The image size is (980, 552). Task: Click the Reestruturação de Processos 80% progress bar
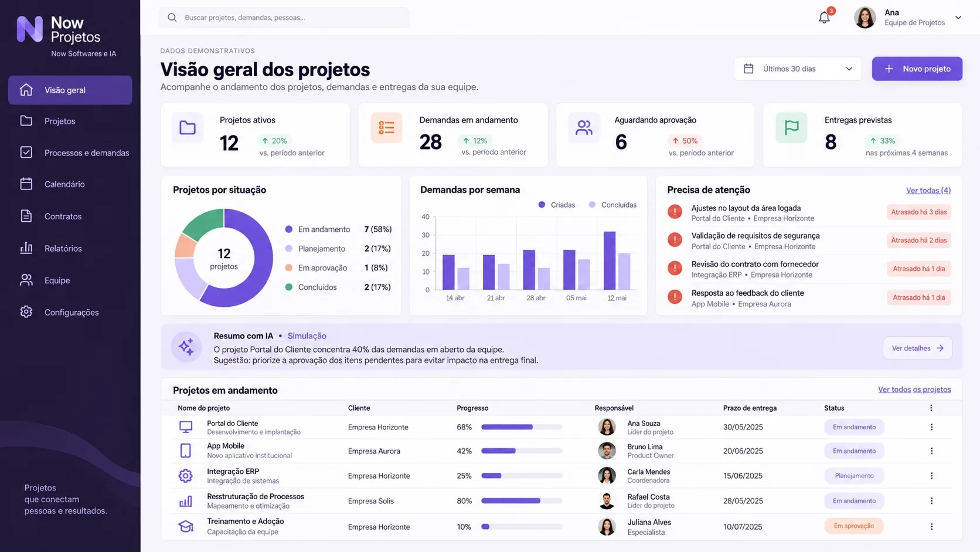(522, 501)
